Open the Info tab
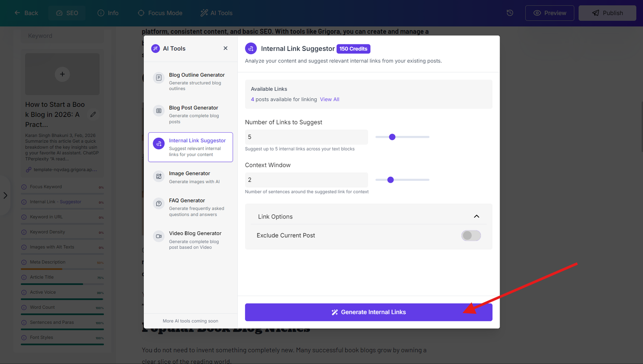The height and width of the screenshot is (364, 643). pyautogui.click(x=108, y=13)
